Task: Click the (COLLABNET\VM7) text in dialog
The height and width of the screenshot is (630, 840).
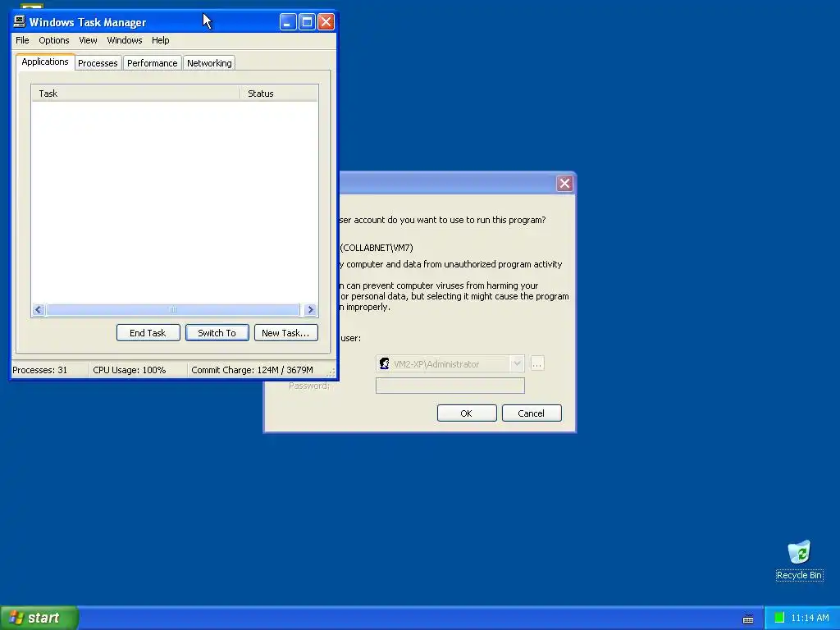Action: pyautogui.click(x=377, y=248)
